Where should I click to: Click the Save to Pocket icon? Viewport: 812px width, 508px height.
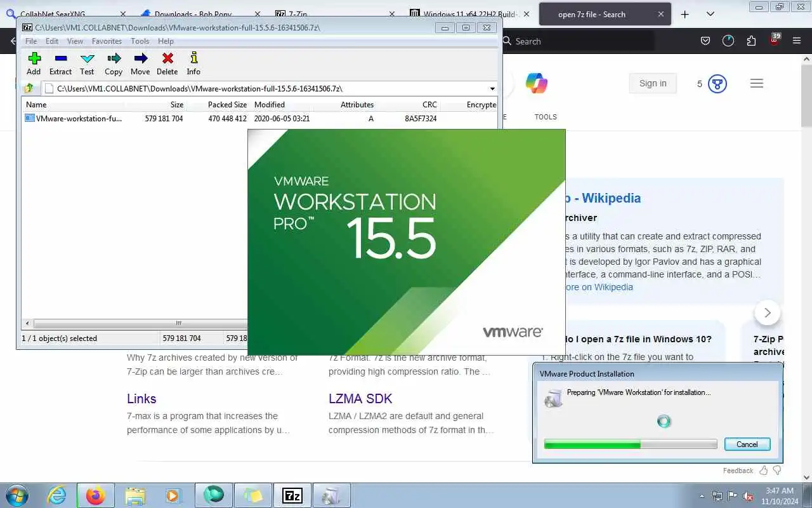(705, 41)
